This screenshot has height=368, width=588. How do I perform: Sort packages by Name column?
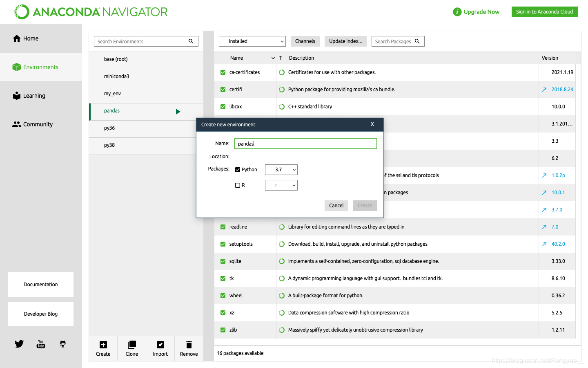click(x=236, y=58)
